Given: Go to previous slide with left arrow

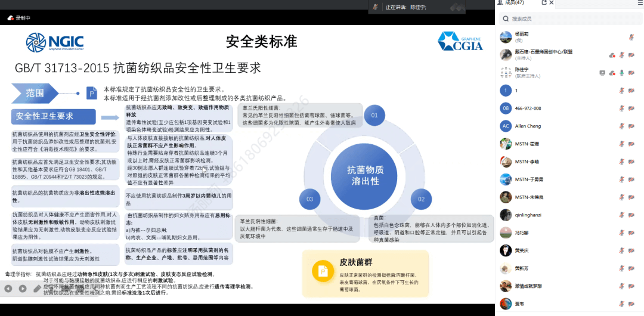Looking at the screenshot, I should coord(8,289).
